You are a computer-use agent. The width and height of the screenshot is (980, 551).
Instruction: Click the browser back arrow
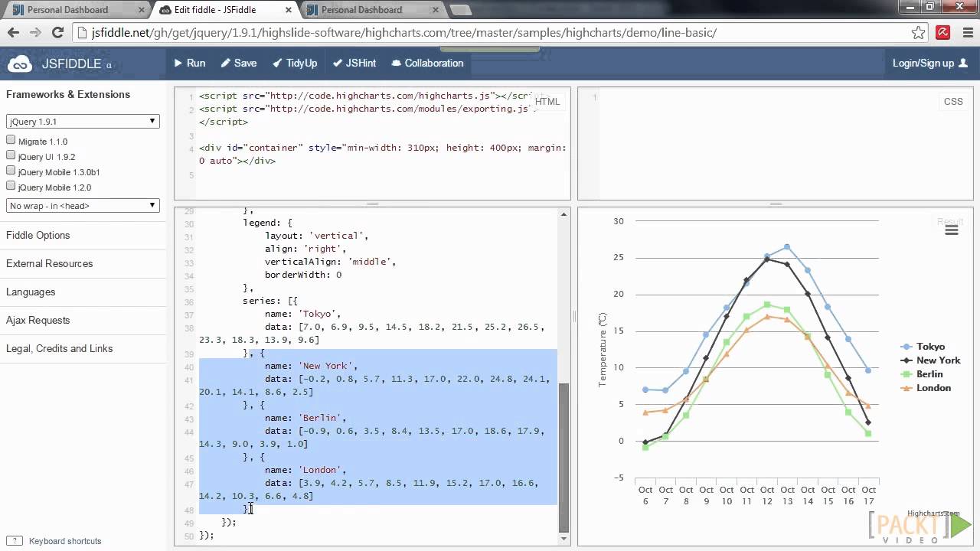(13, 33)
